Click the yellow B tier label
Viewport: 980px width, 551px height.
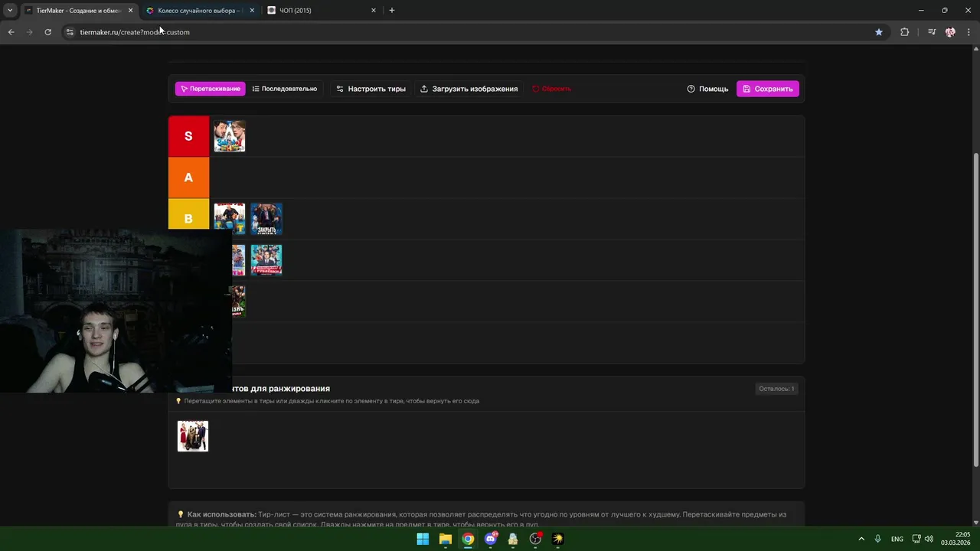pyautogui.click(x=188, y=217)
